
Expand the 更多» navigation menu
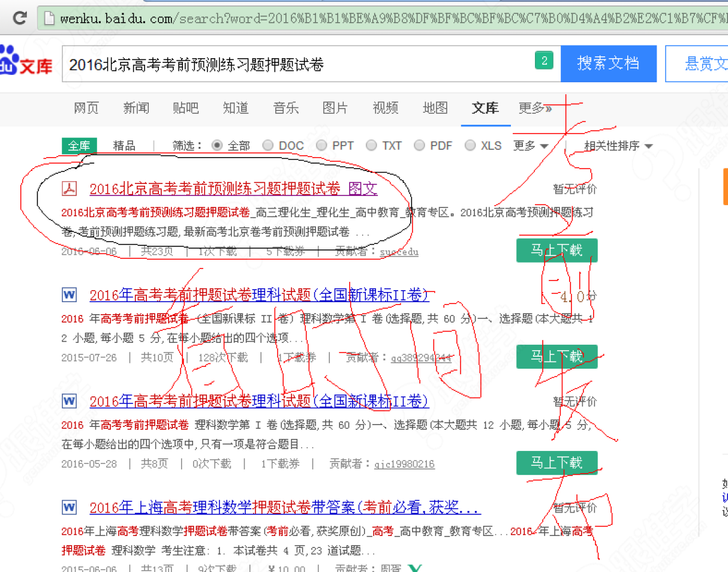(x=535, y=108)
